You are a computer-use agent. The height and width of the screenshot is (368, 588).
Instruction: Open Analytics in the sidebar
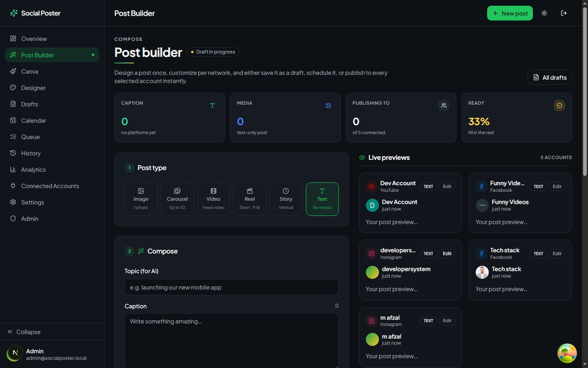pyautogui.click(x=52, y=169)
